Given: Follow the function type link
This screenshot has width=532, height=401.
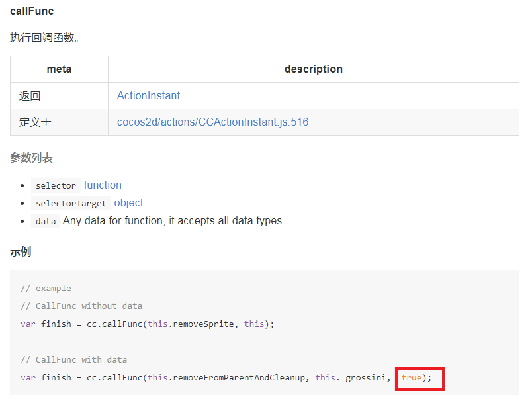Looking at the screenshot, I should pyautogui.click(x=103, y=185).
